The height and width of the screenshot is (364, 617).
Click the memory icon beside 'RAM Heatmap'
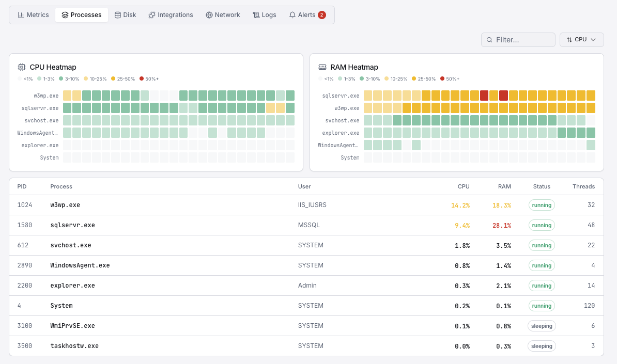click(322, 67)
